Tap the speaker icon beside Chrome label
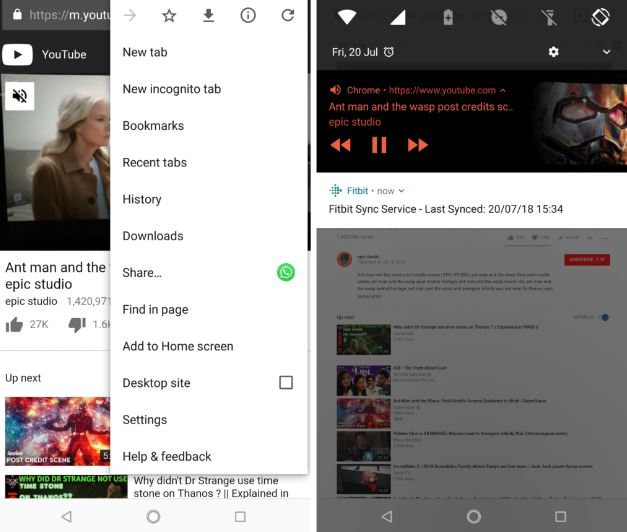 (x=335, y=90)
